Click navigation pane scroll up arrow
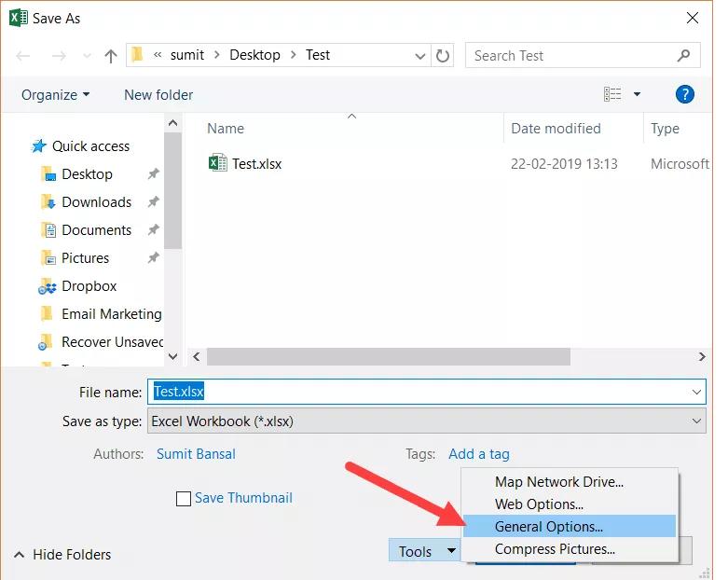Viewport: 728px width, 580px height. [x=172, y=123]
